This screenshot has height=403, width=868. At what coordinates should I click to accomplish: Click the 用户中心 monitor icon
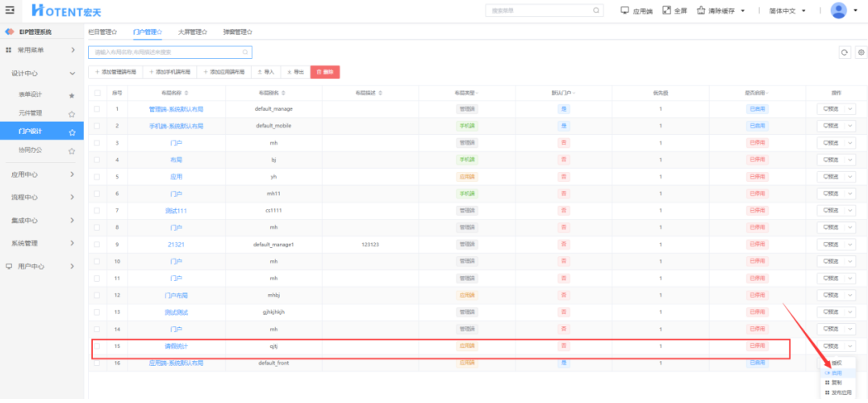[x=9, y=266]
